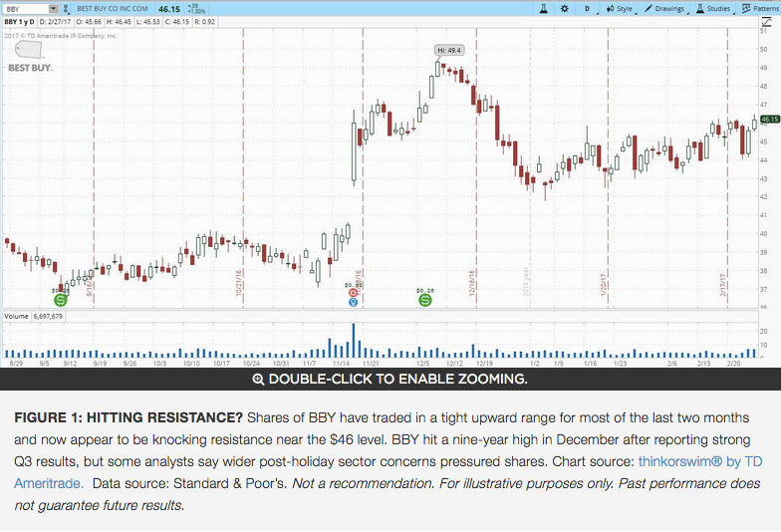Click the D: 2/27/17 date readout
Screen dimensions: 781x532
[x=56, y=22]
